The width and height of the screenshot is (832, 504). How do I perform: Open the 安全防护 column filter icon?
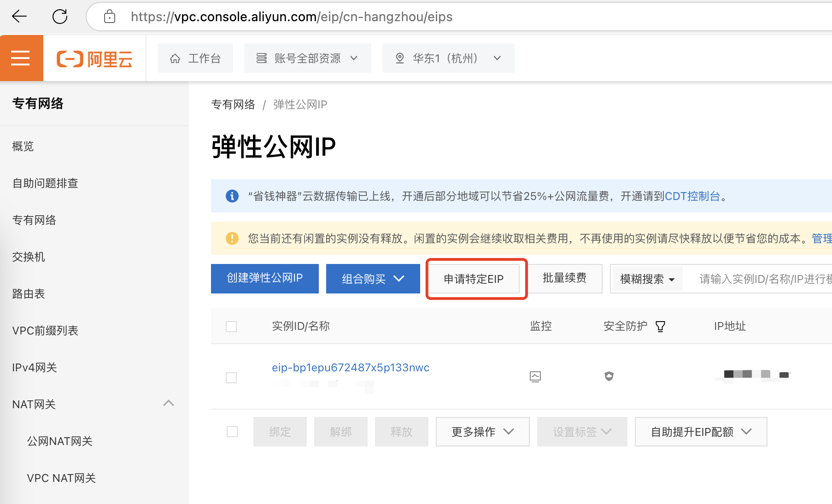[660, 327]
